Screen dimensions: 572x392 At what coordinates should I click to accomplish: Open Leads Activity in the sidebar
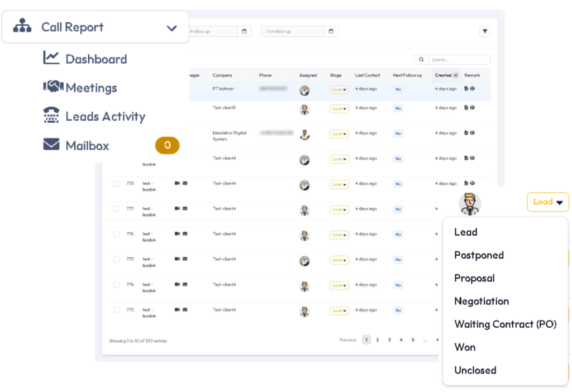click(105, 117)
